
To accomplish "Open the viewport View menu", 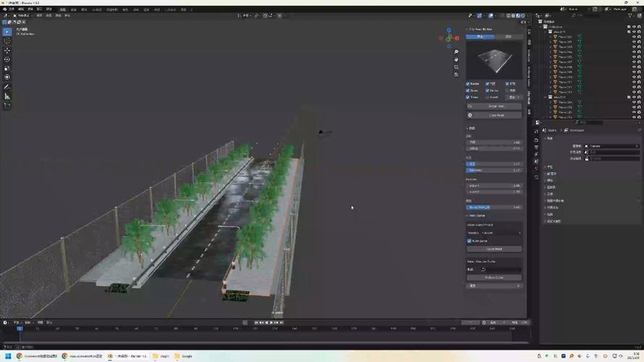I will [39, 16].
